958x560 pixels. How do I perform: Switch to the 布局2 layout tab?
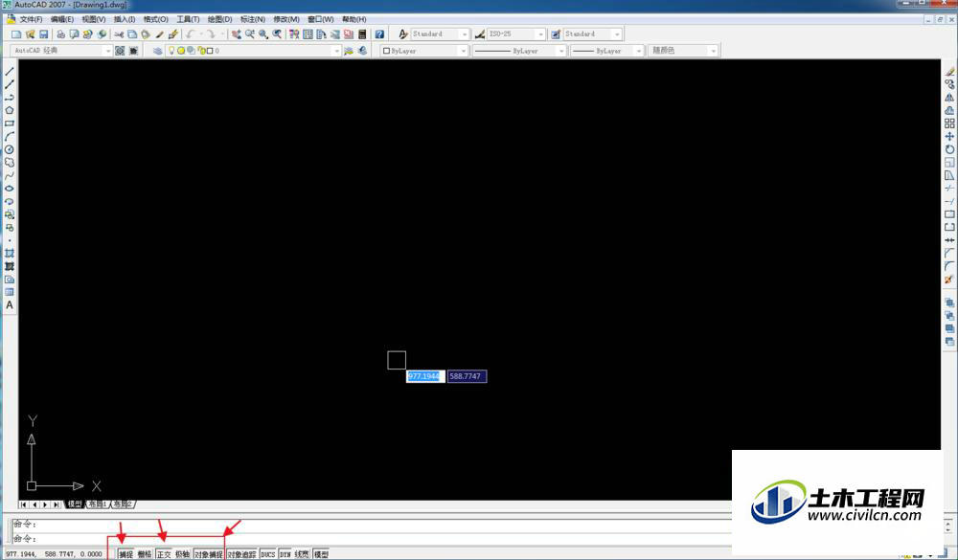[x=123, y=504]
